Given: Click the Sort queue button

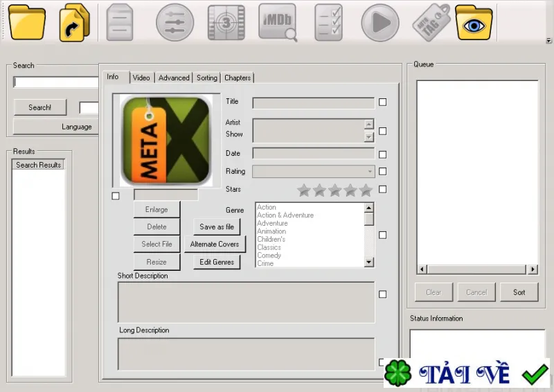Looking at the screenshot, I should tap(519, 292).
